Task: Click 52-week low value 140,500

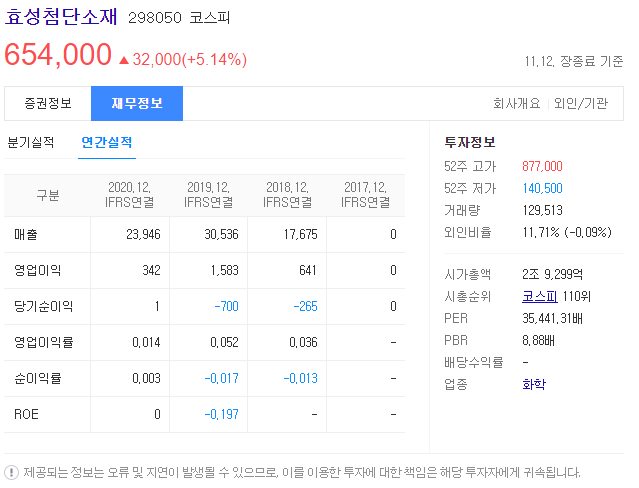Action: [542, 188]
